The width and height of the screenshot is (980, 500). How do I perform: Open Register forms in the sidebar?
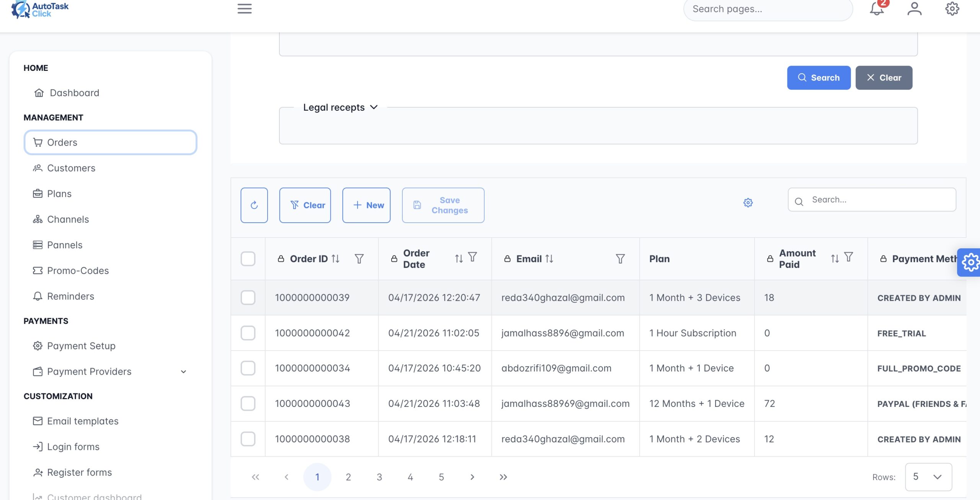pyautogui.click(x=110, y=472)
